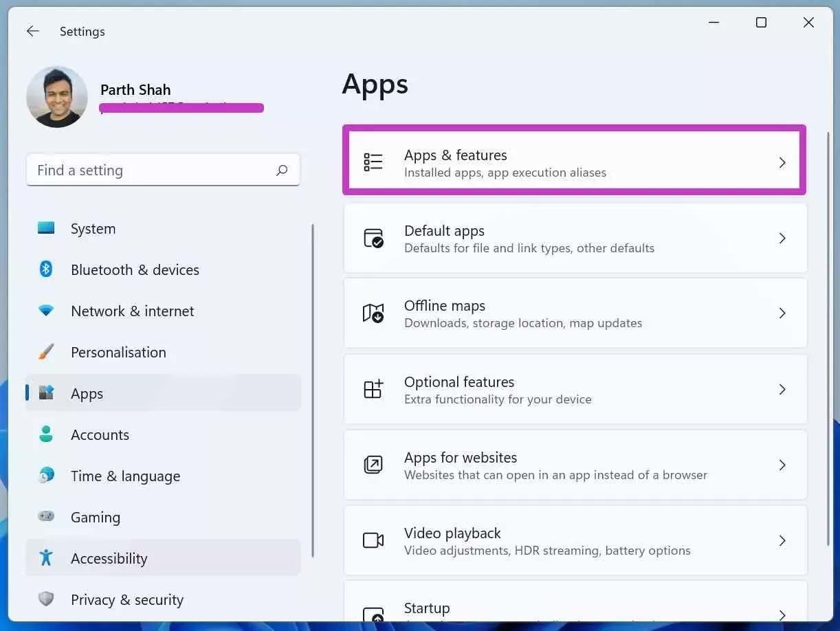Image resolution: width=840 pixels, height=631 pixels.
Task: Expand Apps for websites chevron
Action: pos(782,465)
